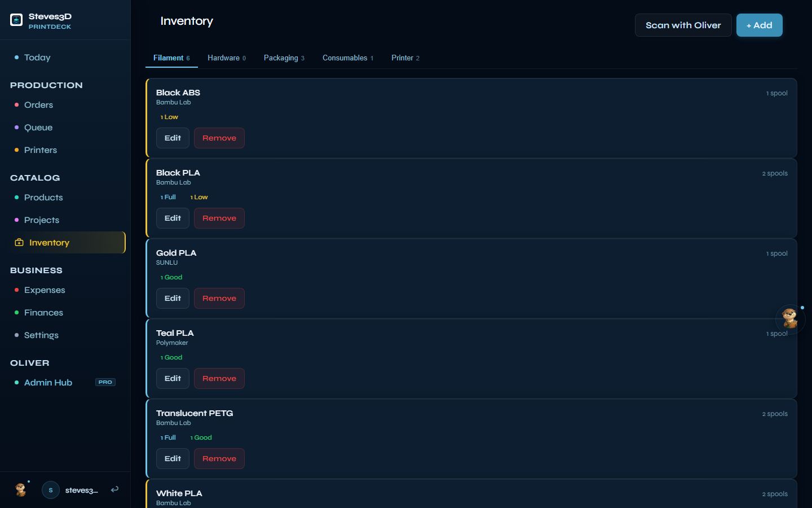
Task: Click the blue notification dot on Oliver's bubble
Action: coord(802,308)
